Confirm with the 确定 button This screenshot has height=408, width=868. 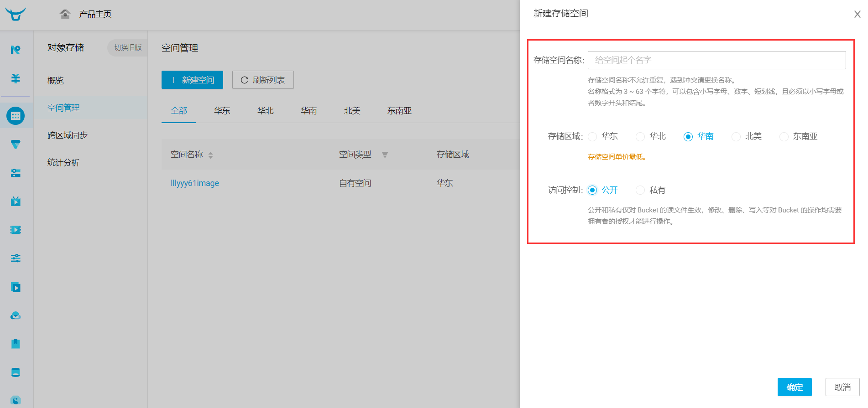pyautogui.click(x=795, y=387)
